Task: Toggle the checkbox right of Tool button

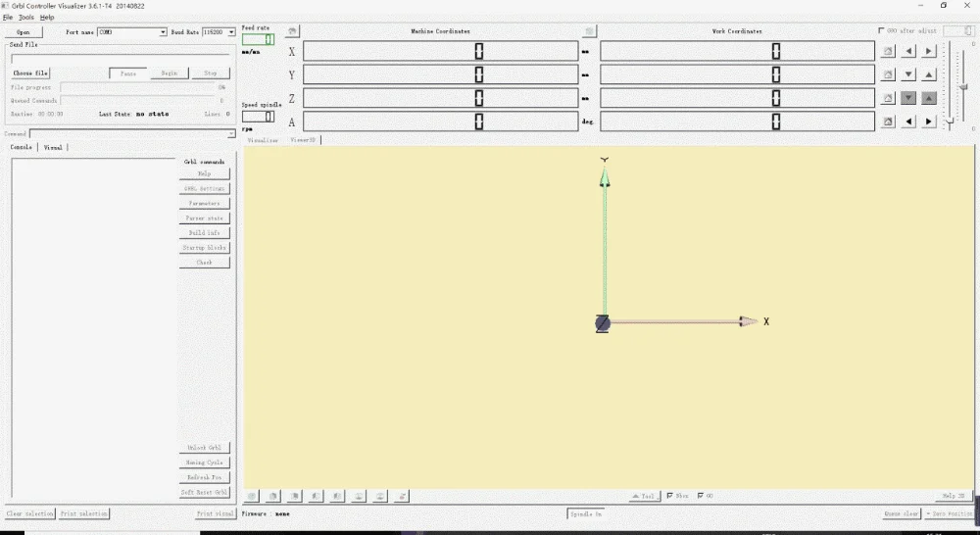Action: point(670,496)
